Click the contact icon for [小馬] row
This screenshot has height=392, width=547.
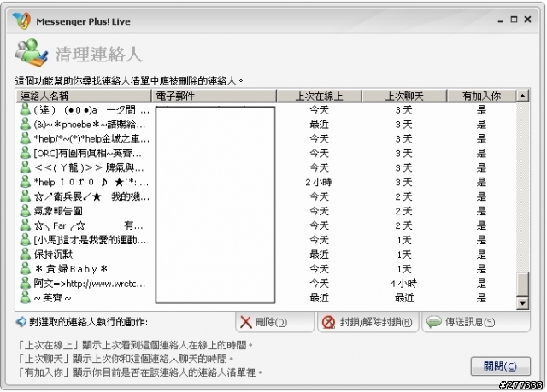point(25,240)
